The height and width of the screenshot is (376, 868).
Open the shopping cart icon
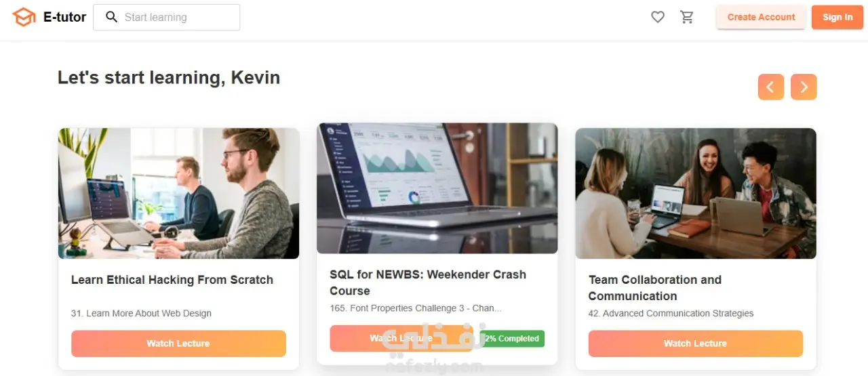(x=687, y=18)
